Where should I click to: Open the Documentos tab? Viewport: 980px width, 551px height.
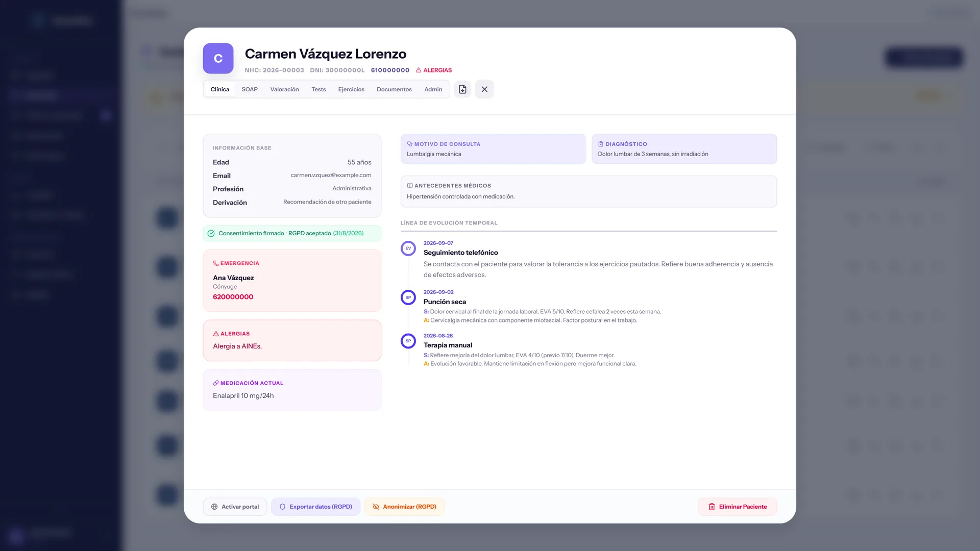394,89
